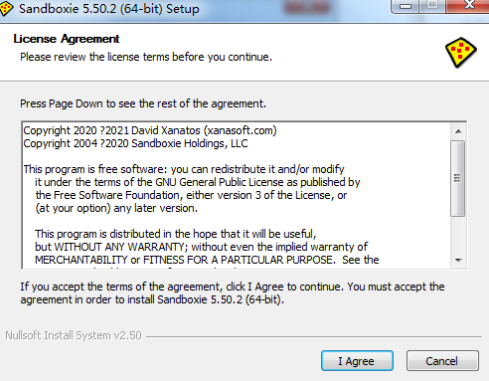The image size is (489, 381).
Task: Click the Sandboxie 5.50.2 Setup title text
Action: (x=109, y=8)
